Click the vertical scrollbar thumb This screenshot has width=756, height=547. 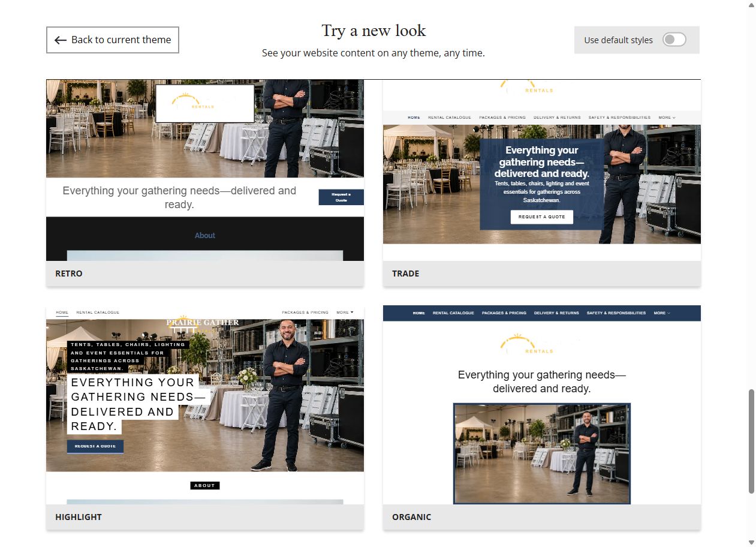(751, 441)
